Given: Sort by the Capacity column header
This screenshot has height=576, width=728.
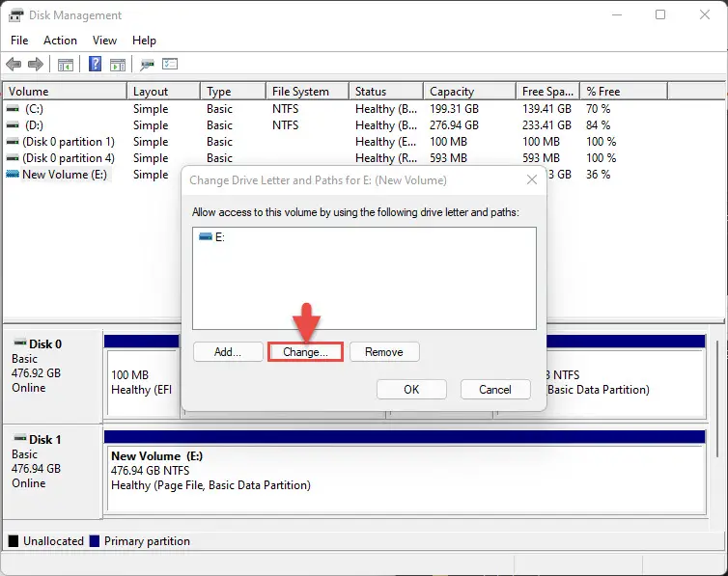Looking at the screenshot, I should coord(470,92).
